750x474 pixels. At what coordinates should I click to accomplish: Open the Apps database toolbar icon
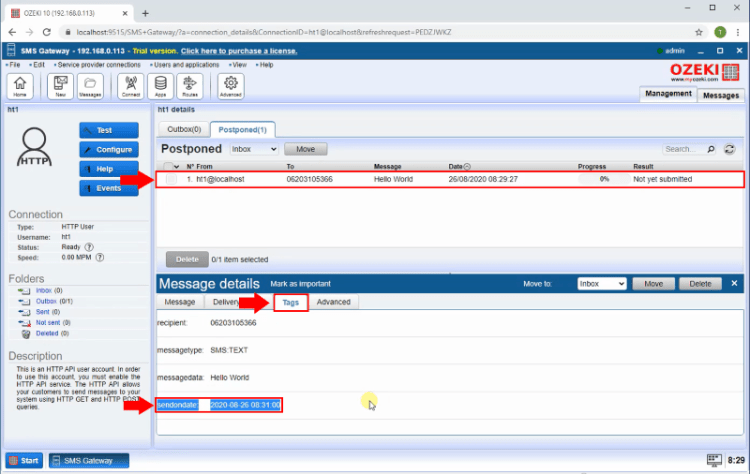point(160,86)
